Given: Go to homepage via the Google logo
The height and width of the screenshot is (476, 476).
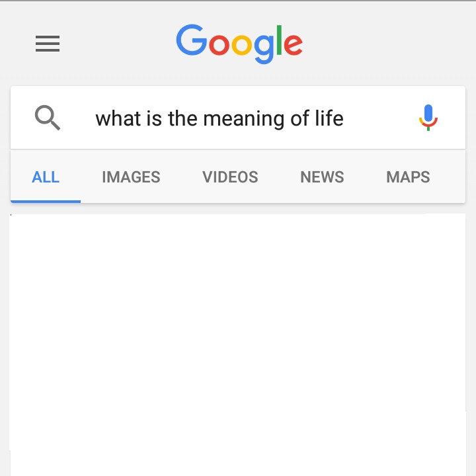Looking at the screenshot, I should click(x=239, y=44).
